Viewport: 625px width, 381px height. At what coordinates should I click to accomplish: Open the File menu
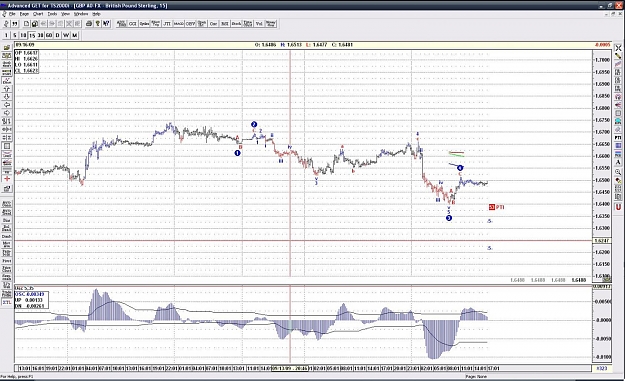pos(12,14)
